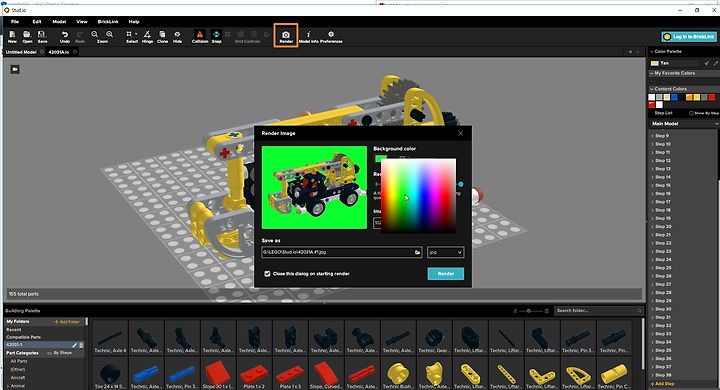Click the trash icon for folder 42031-1

point(81,345)
